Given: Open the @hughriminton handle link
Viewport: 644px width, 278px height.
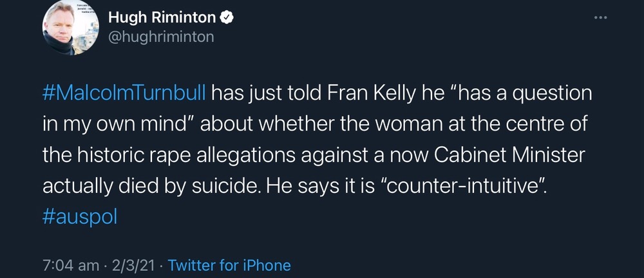Looking at the screenshot, I should [161, 37].
